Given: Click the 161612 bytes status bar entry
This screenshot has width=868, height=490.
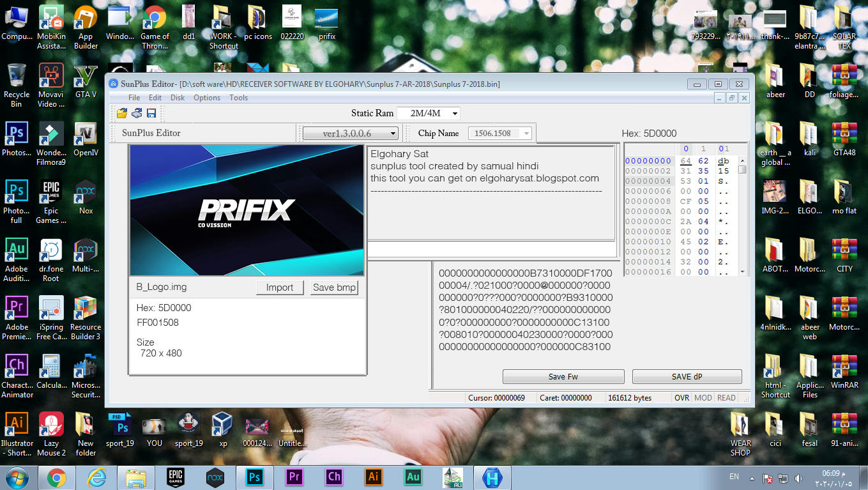Looking at the screenshot, I should (630, 397).
